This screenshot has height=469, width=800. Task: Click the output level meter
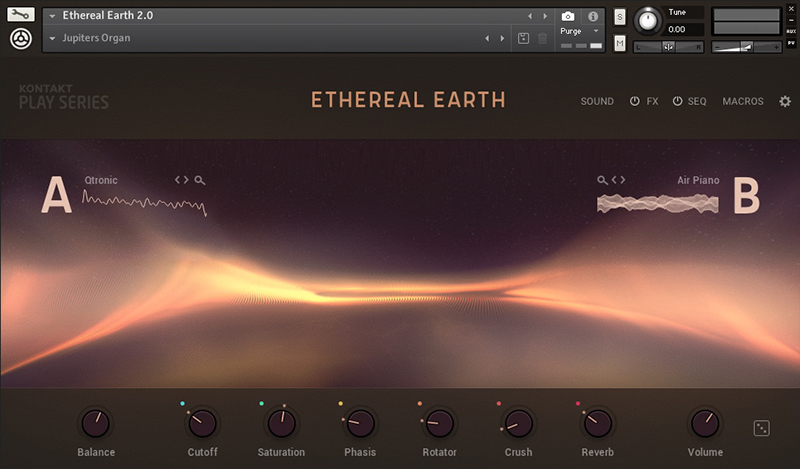tap(746, 21)
